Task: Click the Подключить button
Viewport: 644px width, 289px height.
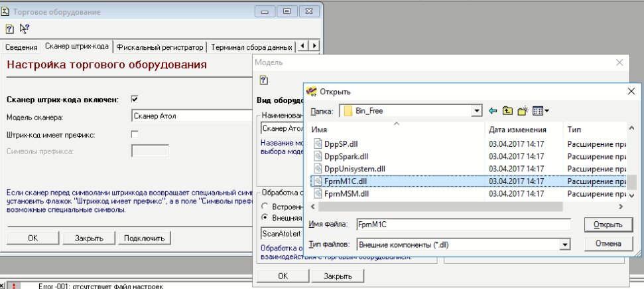Action: 145,238
